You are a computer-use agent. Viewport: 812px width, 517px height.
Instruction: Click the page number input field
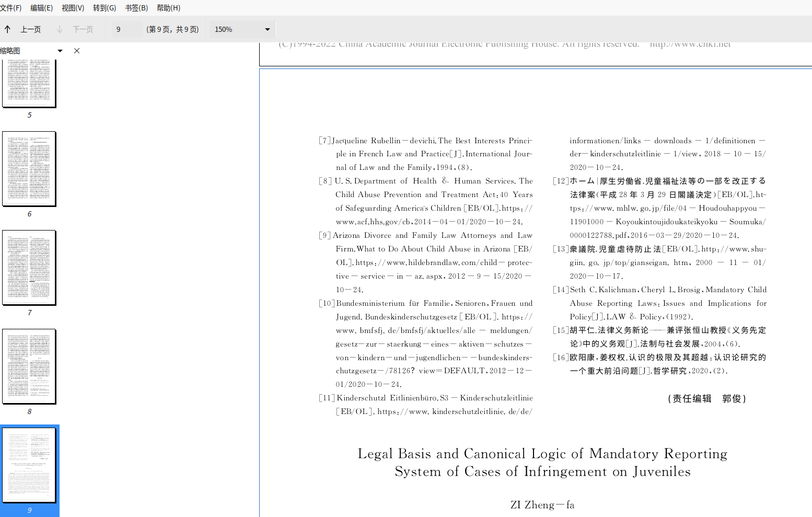126,29
